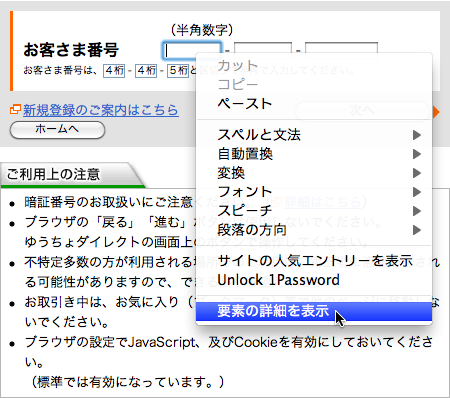Screen dimensions: 450x398
Task: Choose カット in the context menu
Action: tap(313, 66)
